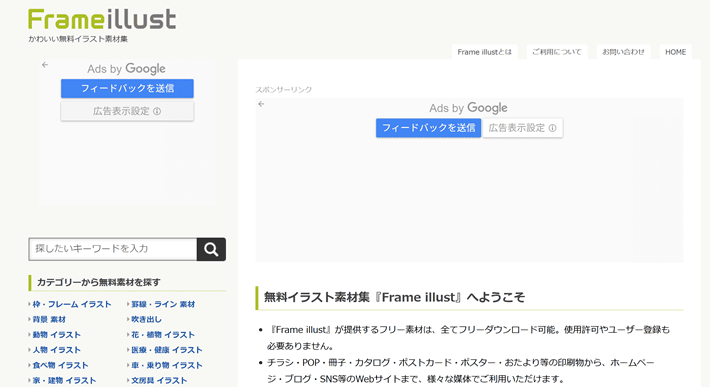Click the スポンサーリンク label
The height and width of the screenshot is (387, 710).
point(284,90)
